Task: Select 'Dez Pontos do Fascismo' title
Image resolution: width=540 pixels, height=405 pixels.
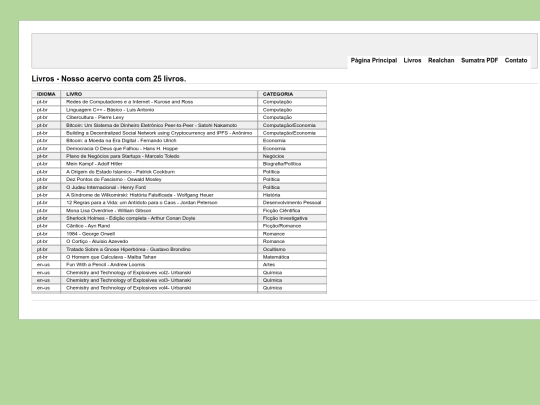Action: click(114, 179)
